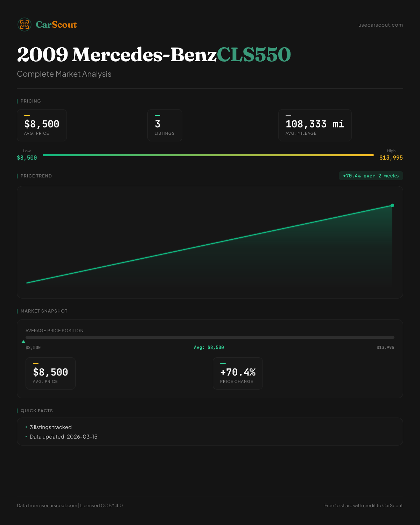Click the Data updated 2026-03-15 fact
The height and width of the screenshot is (525, 420).
63,437
